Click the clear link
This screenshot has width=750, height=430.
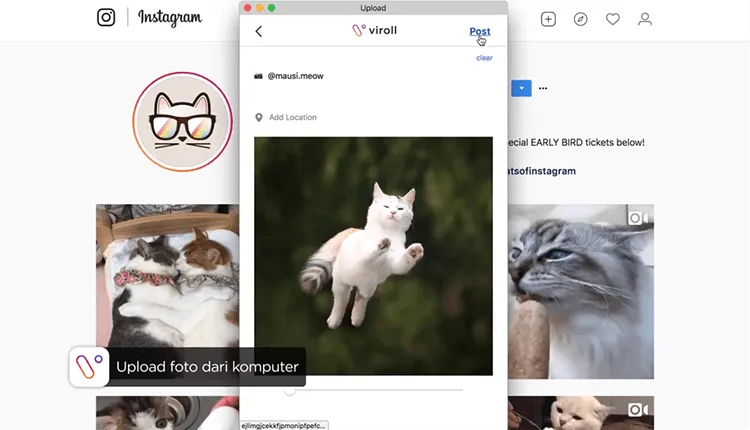(x=484, y=58)
